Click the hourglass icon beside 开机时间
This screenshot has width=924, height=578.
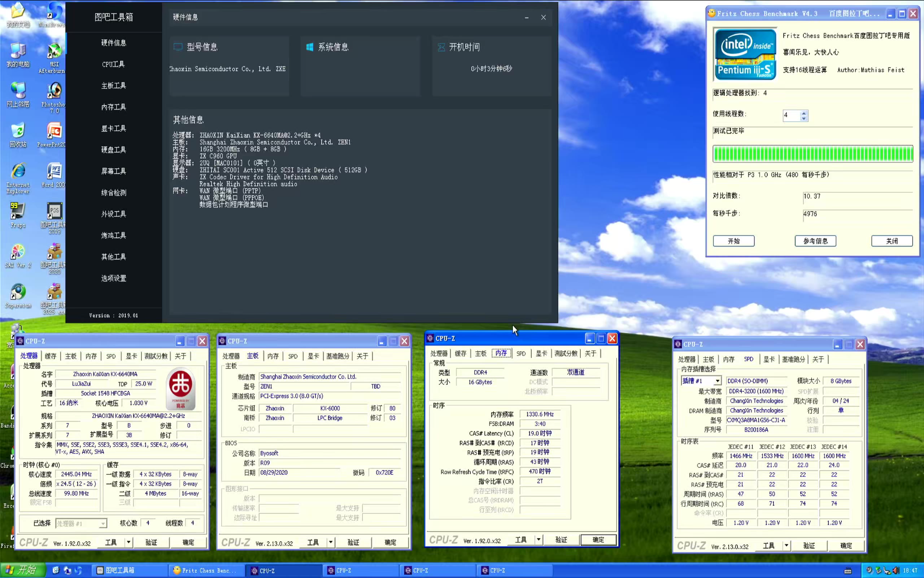[x=441, y=47]
